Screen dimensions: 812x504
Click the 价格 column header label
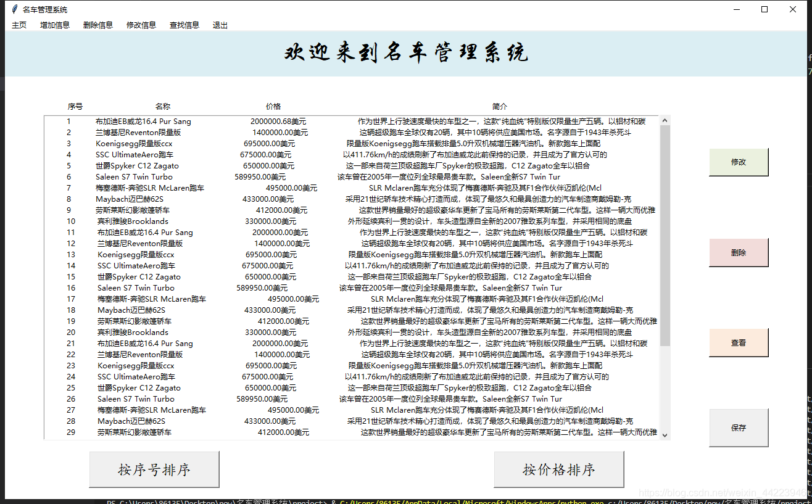click(x=273, y=107)
